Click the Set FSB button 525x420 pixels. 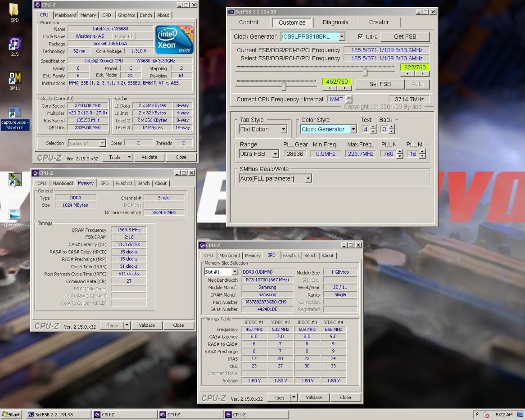coord(380,84)
